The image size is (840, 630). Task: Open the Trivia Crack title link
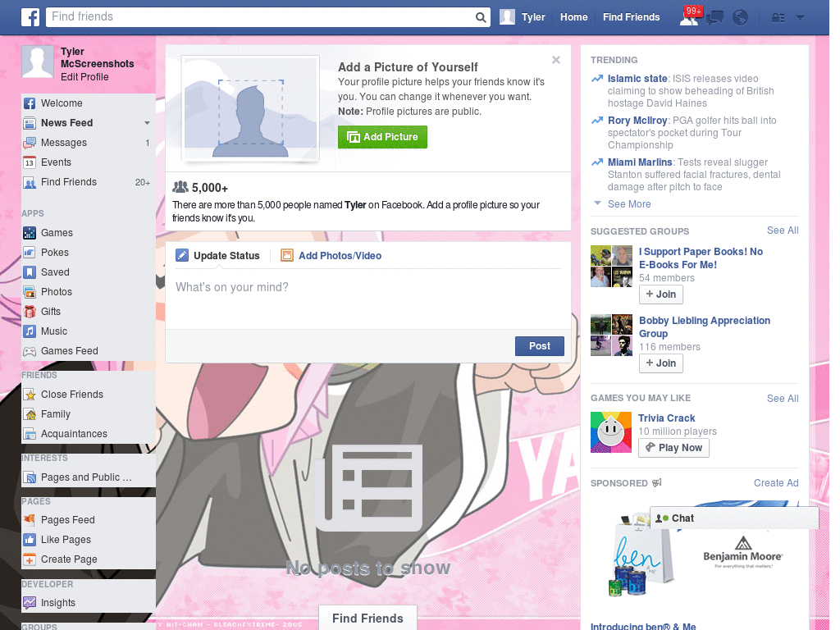coord(666,418)
